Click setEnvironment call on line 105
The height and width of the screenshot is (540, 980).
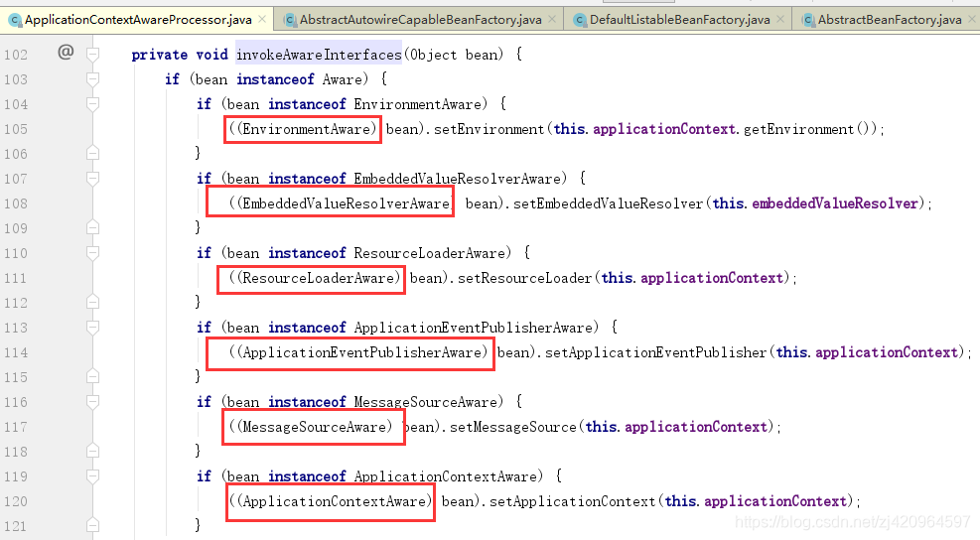489,129
